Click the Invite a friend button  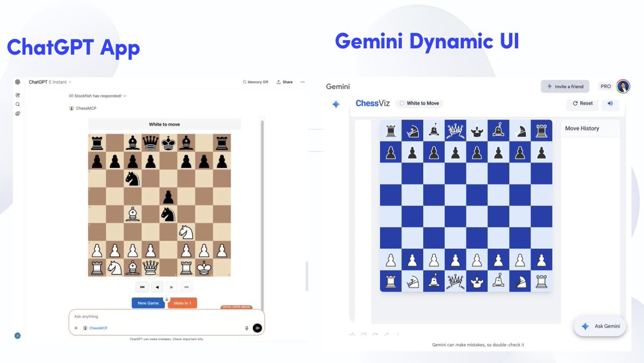pyautogui.click(x=565, y=86)
